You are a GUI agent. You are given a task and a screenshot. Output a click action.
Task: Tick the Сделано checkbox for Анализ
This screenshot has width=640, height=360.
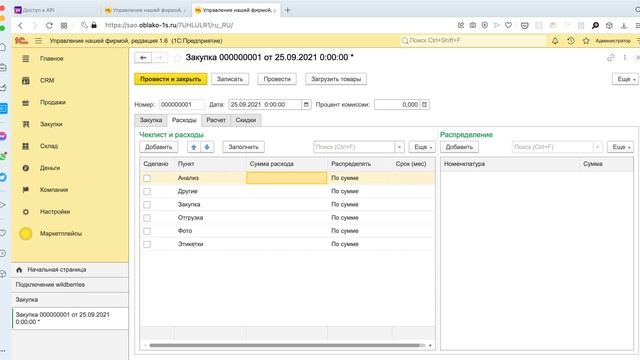click(147, 178)
